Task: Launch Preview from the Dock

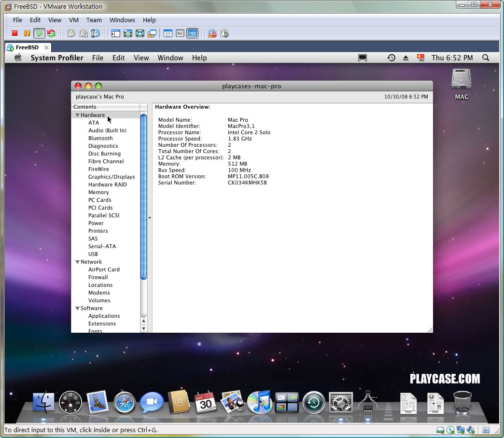Action: [233, 402]
